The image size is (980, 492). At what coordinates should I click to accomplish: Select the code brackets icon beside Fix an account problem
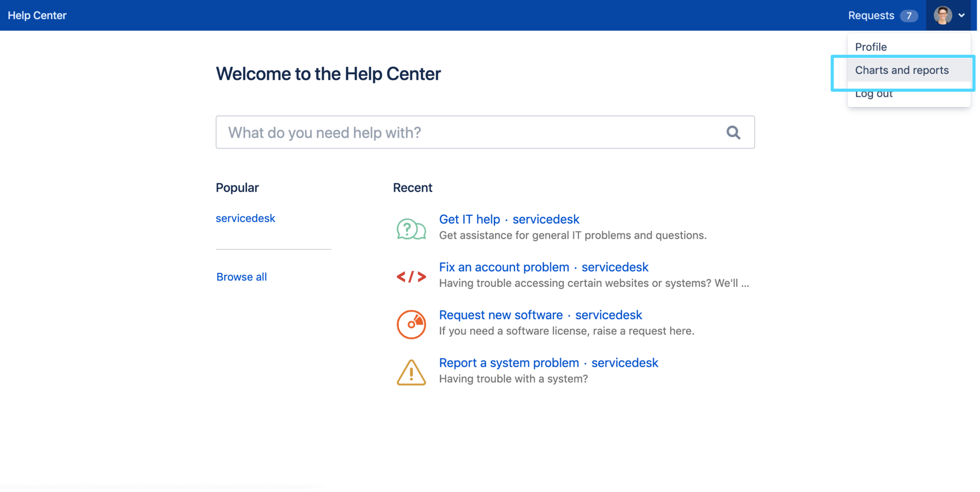(411, 277)
